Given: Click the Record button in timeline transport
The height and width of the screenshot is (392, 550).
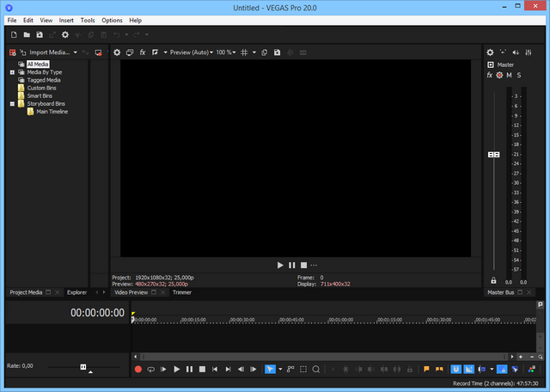Looking at the screenshot, I should click(137, 369).
